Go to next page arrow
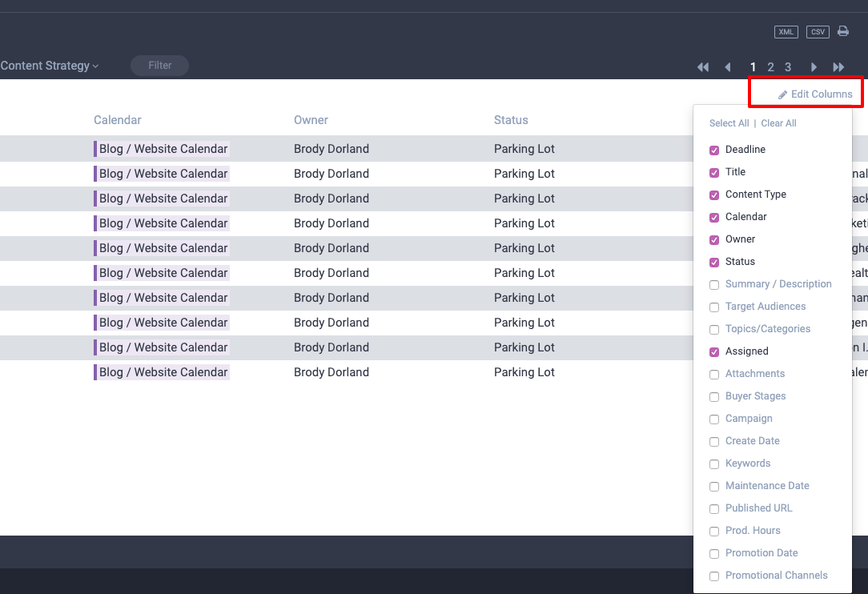This screenshot has height=594, width=868. [x=814, y=67]
